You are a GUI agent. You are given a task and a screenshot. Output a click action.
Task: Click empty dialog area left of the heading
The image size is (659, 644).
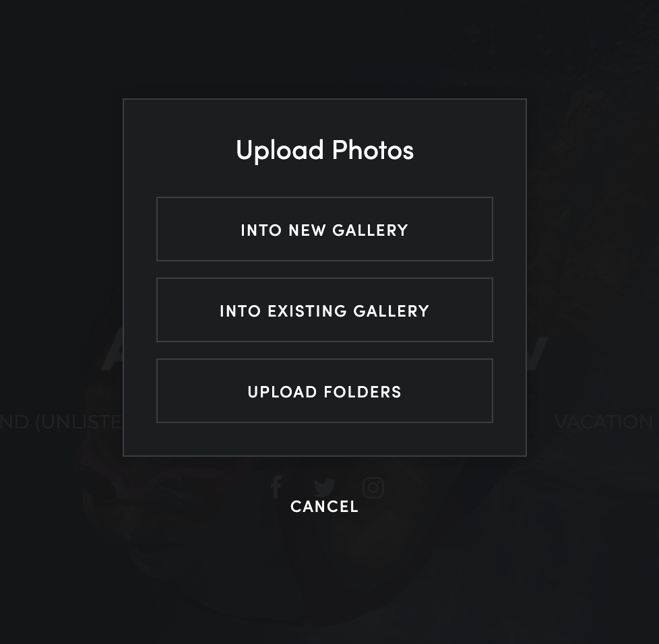(x=179, y=150)
